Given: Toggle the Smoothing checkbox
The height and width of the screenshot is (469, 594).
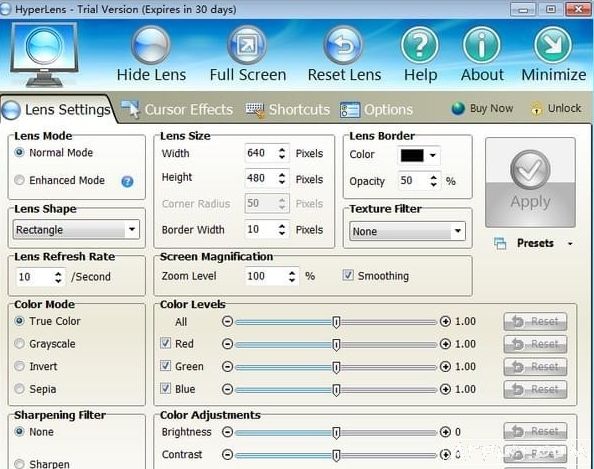Looking at the screenshot, I should 348,275.
